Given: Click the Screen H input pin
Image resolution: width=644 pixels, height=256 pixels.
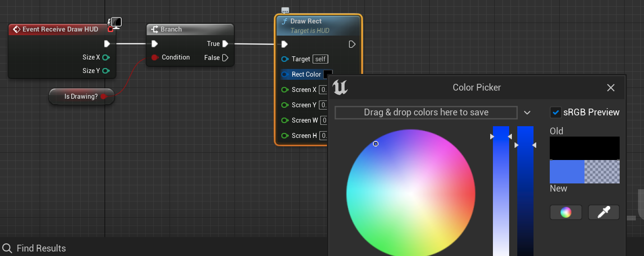Looking at the screenshot, I should tap(285, 136).
